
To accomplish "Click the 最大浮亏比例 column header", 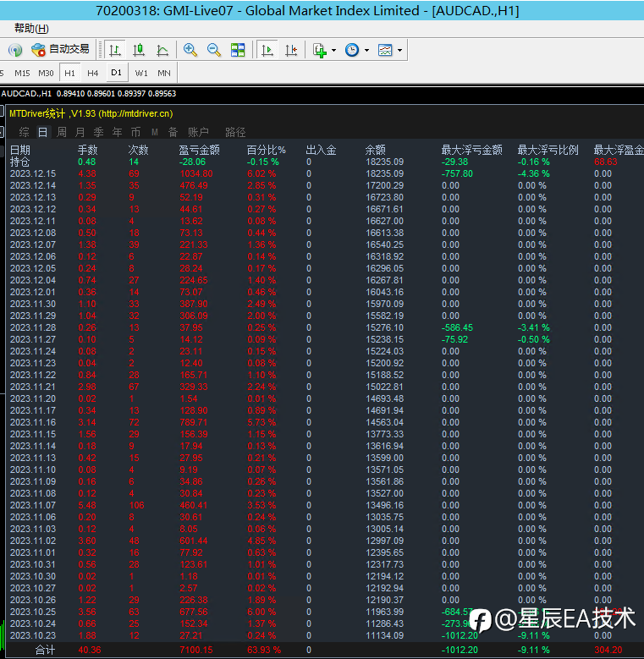I will [548, 150].
